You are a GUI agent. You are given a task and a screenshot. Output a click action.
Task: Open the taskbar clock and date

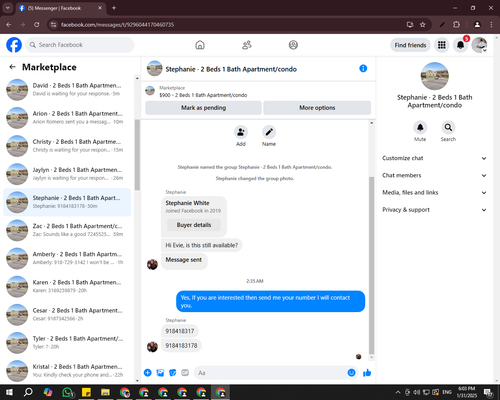coord(467,392)
